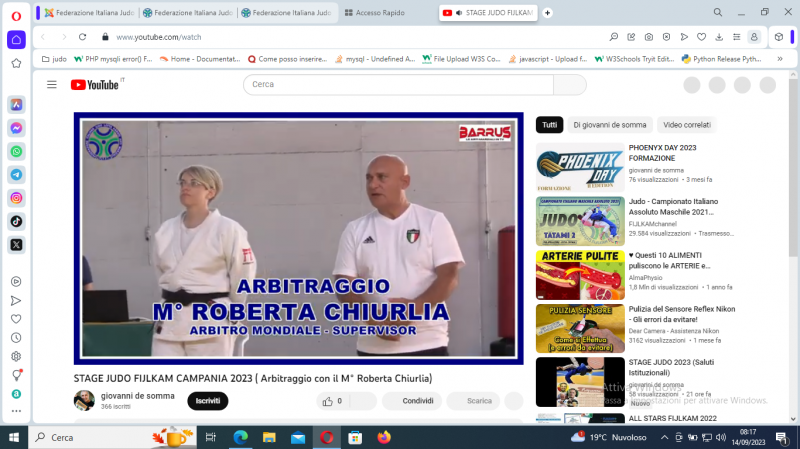Open the YouTube hamburger guide menu
The image size is (800, 449).
click(52, 85)
